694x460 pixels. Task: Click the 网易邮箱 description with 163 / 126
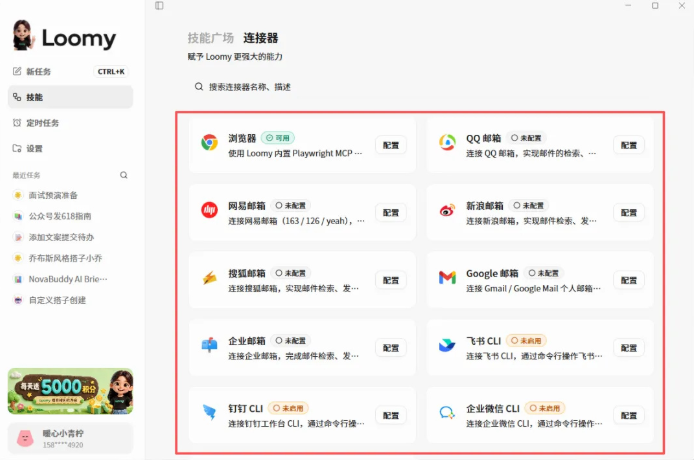pyautogui.click(x=296, y=221)
